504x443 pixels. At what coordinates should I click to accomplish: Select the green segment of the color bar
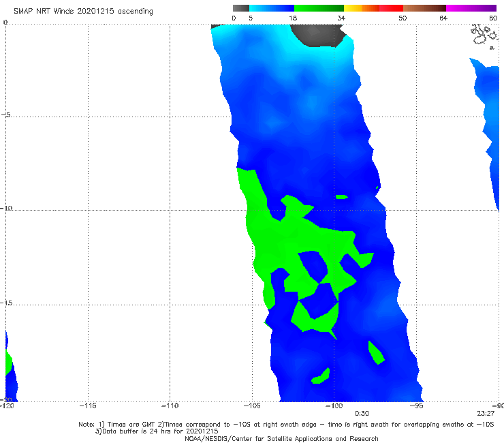(319, 8)
